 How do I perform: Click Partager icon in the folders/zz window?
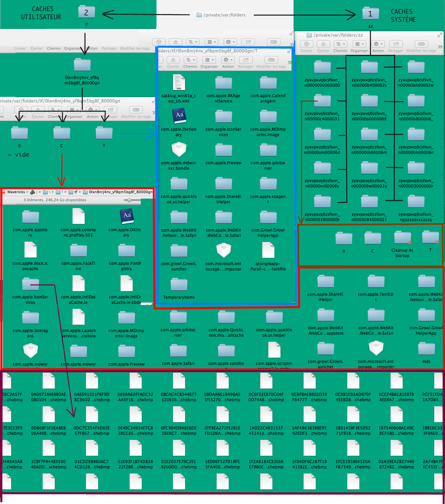point(396,44)
